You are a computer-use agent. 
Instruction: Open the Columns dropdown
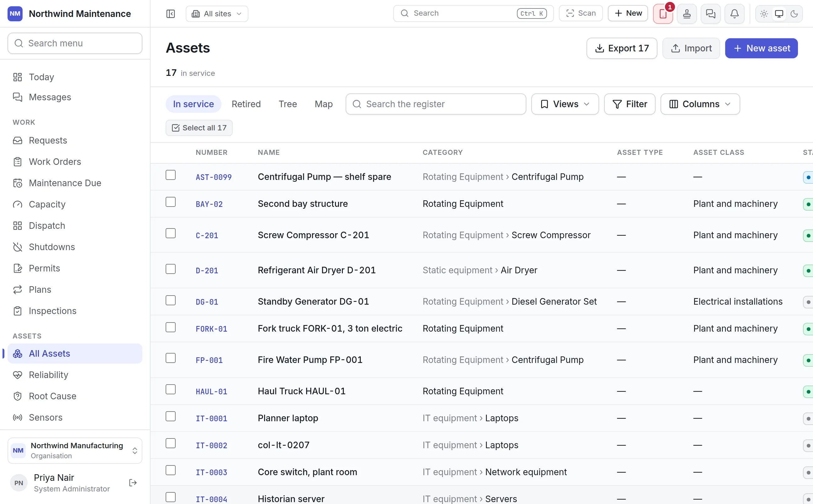click(x=700, y=104)
